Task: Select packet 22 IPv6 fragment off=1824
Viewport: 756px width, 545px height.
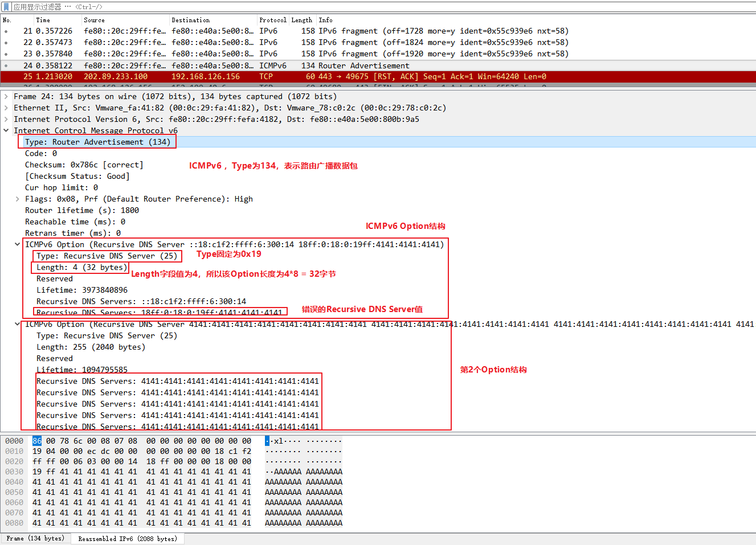Action: pyautogui.click(x=378, y=42)
